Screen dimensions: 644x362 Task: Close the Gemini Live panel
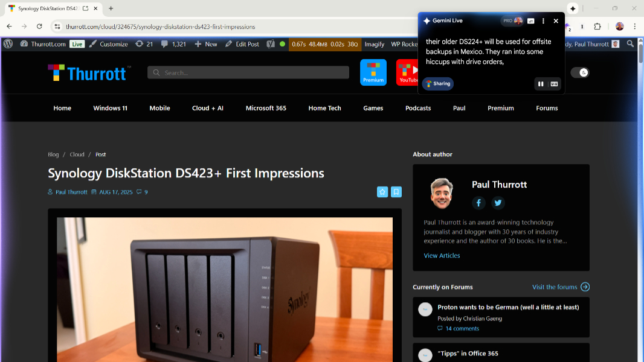coord(556,21)
